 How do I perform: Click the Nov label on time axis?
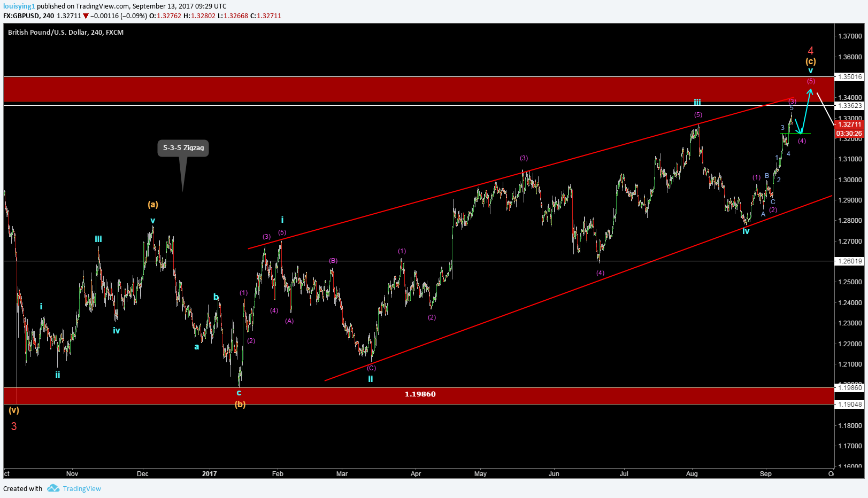tap(72, 474)
